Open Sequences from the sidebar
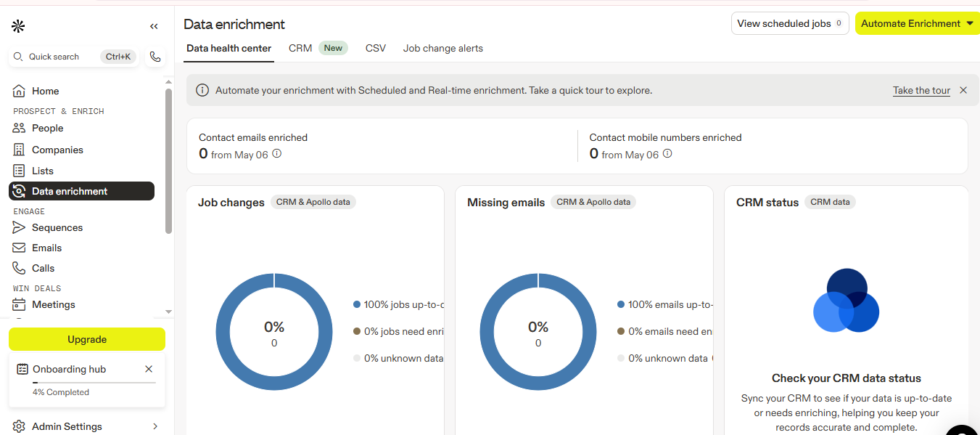 click(57, 227)
